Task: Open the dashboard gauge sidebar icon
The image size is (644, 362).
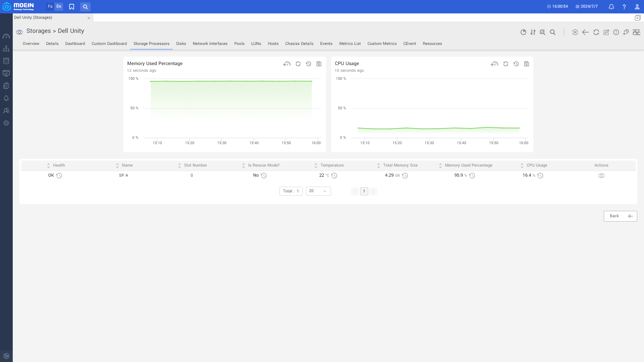Action: tap(6, 36)
